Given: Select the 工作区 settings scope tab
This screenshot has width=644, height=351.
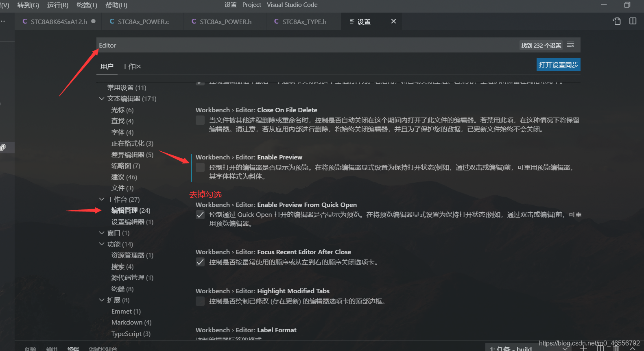Looking at the screenshot, I should point(132,66).
